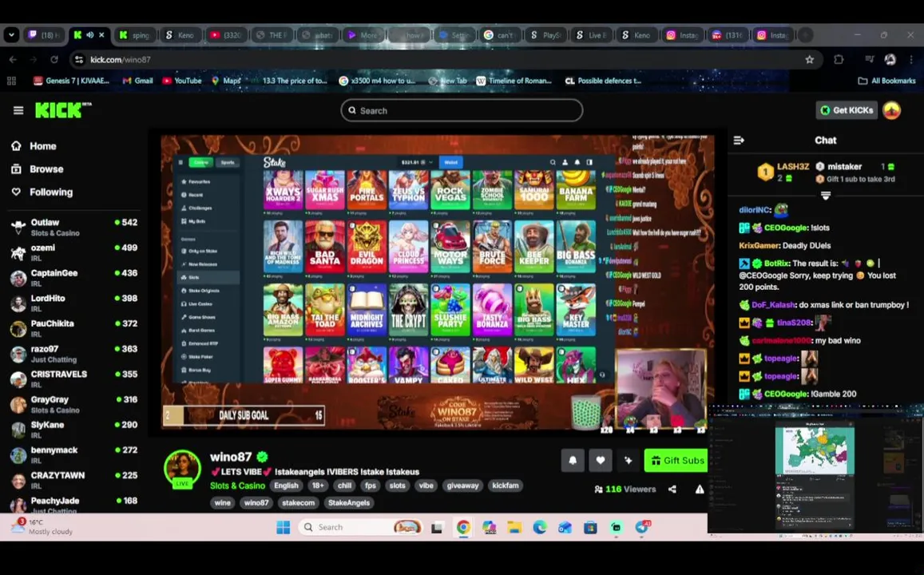924x575 pixels.
Task: Switch to the 'PlaySt' Stake tab
Action: pos(545,35)
